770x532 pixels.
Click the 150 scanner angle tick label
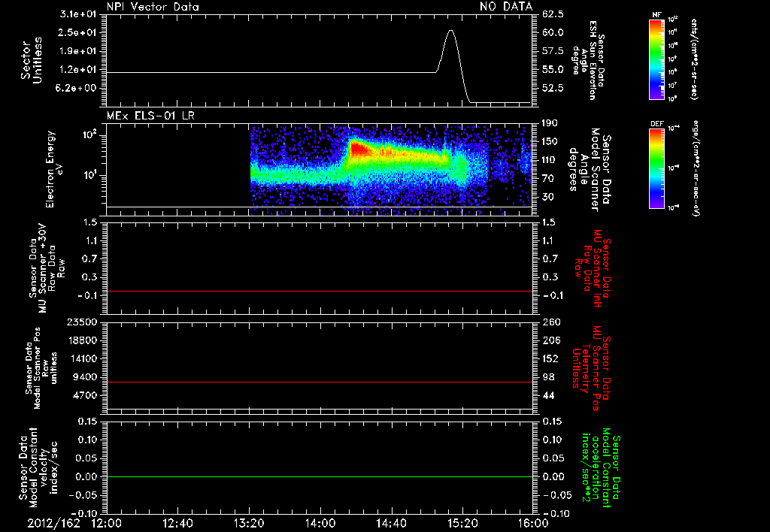pos(550,141)
